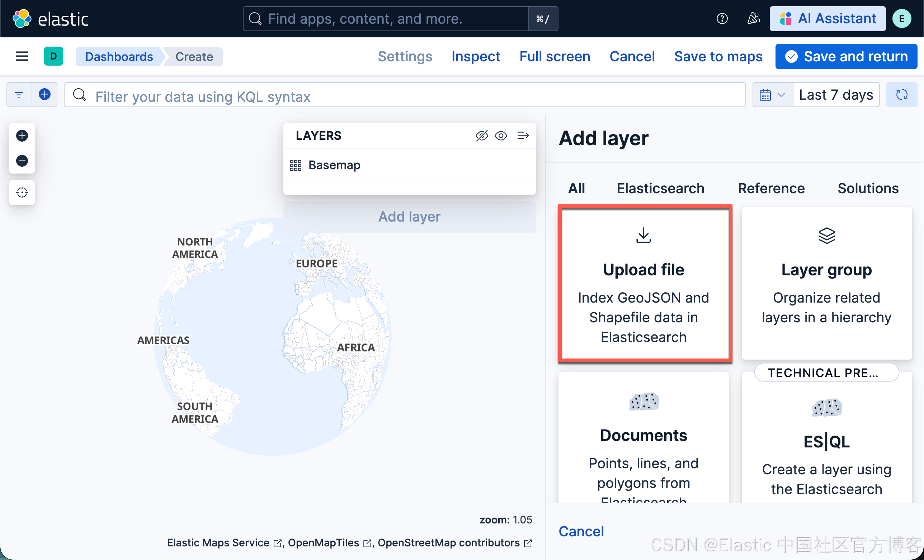Select the Reference tab
The height and width of the screenshot is (560, 924).
coord(771,188)
